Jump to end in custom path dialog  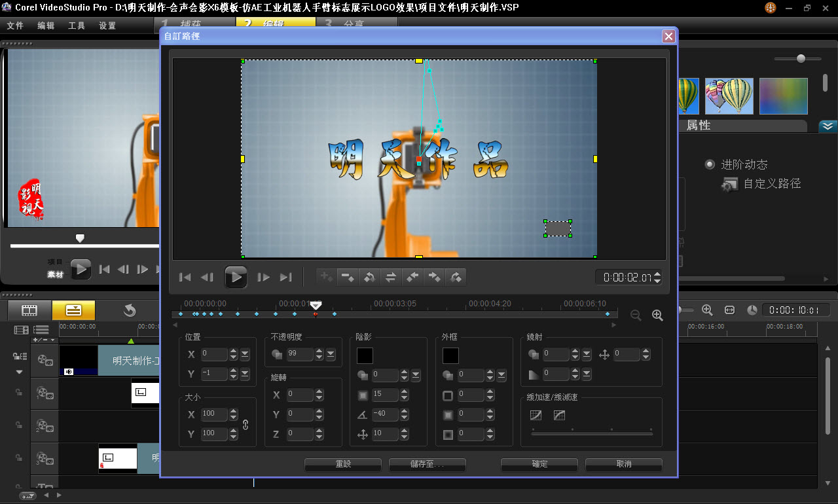point(285,278)
